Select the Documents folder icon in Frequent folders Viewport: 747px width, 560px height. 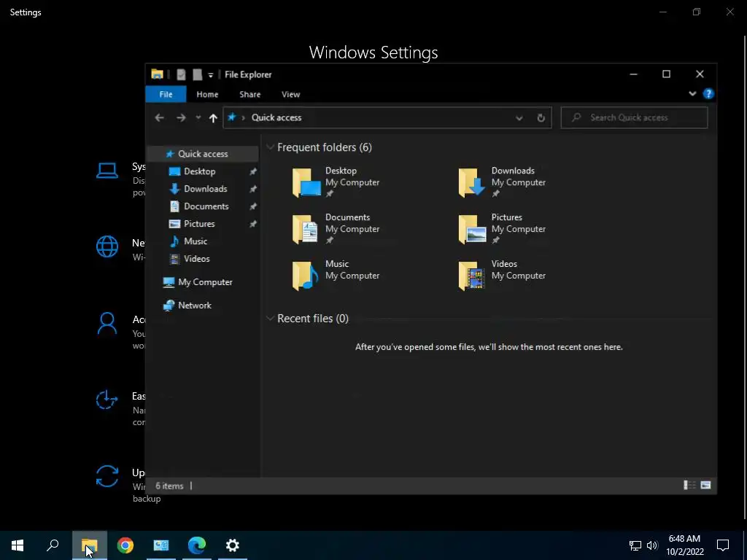pos(306,228)
